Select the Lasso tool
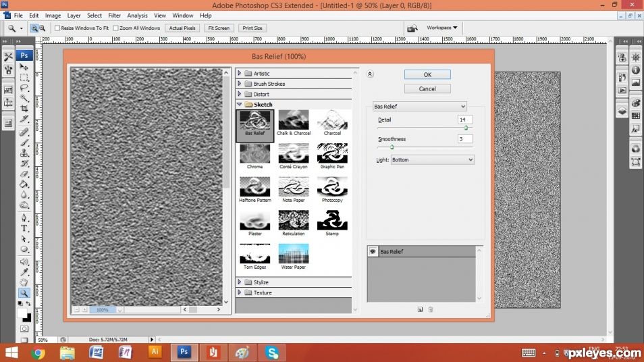The height and width of the screenshot is (362, 644). (x=24, y=88)
